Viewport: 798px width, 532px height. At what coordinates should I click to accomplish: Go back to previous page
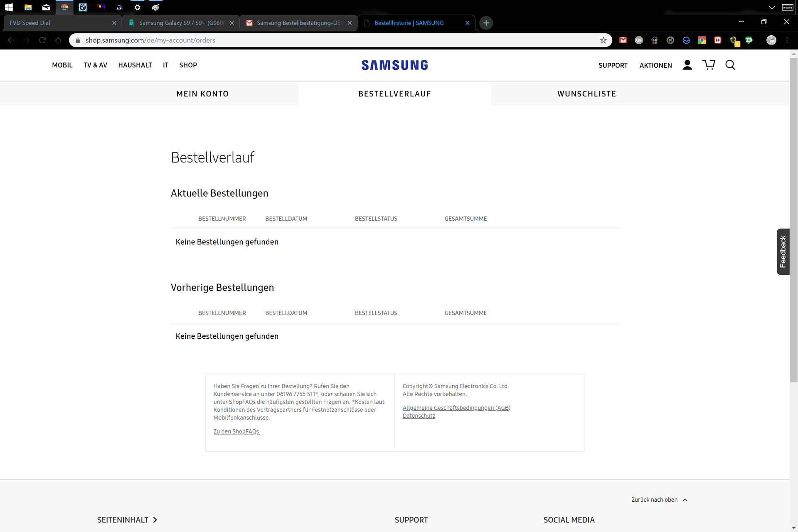coord(11,40)
